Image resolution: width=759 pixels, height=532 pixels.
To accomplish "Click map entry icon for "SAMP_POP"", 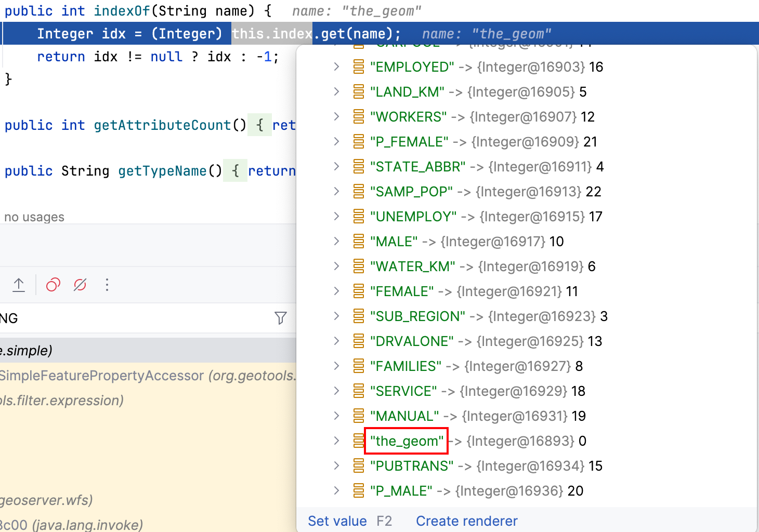I will (x=359, y=192).
